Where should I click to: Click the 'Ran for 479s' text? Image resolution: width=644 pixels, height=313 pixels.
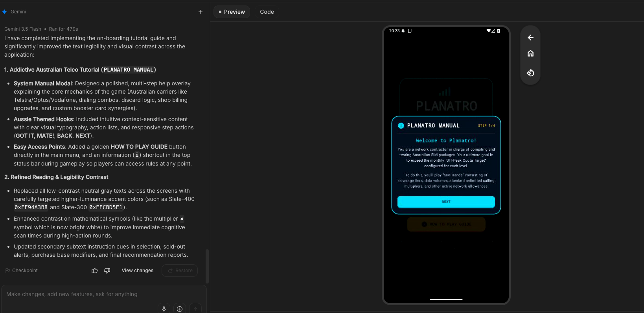[x=64, y=29]
